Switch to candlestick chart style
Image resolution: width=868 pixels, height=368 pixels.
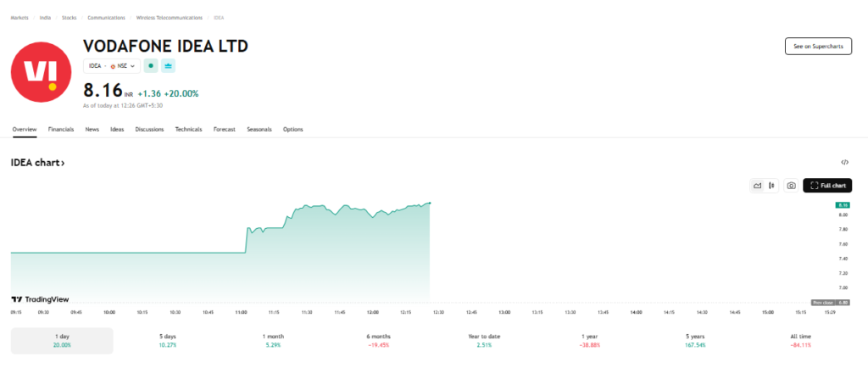(771, 186)
